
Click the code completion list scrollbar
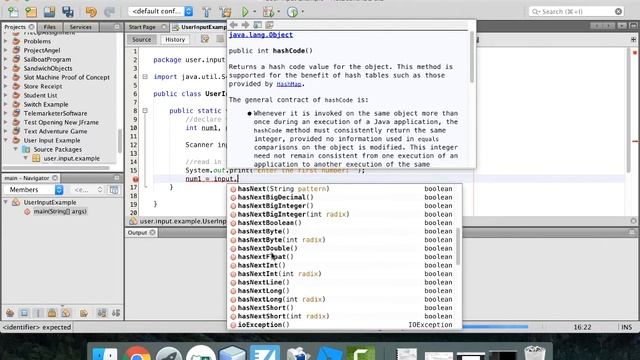[458, 246]
